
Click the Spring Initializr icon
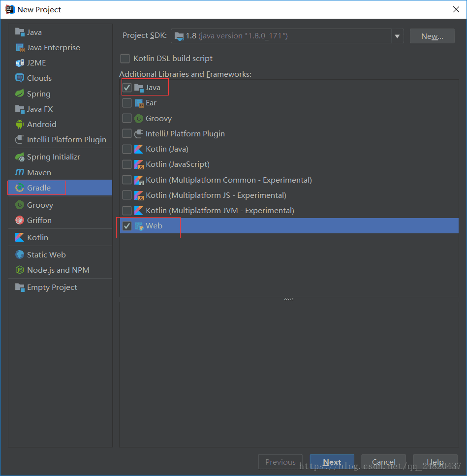(20, 157)
